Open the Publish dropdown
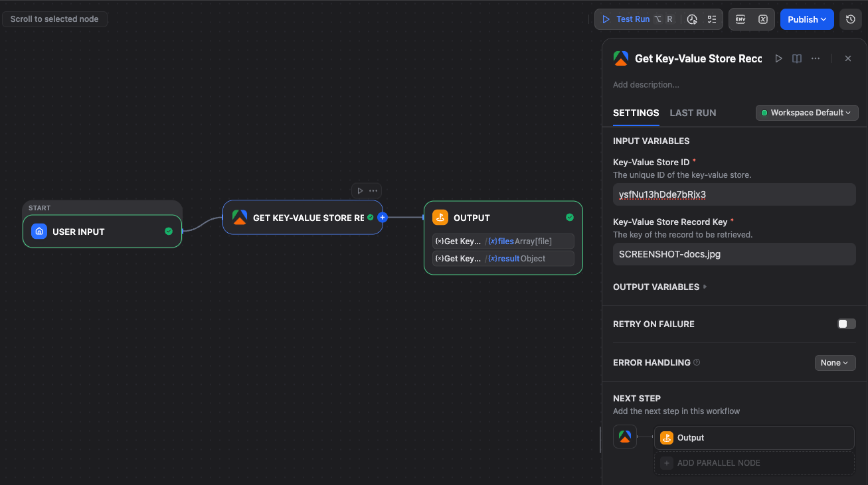 [806, 19]
